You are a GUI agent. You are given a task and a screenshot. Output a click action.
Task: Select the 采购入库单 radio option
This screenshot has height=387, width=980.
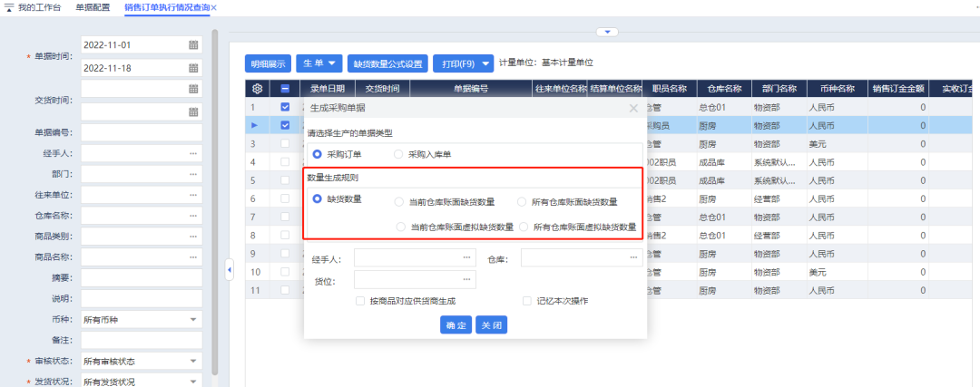pos(398,154)
